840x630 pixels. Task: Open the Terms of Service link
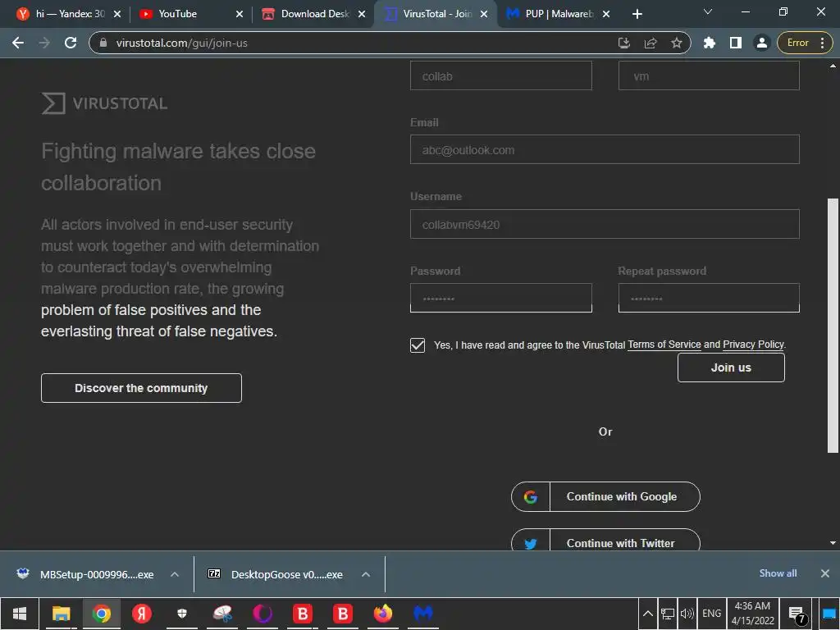pyautogui.click(x=664, y=345)
